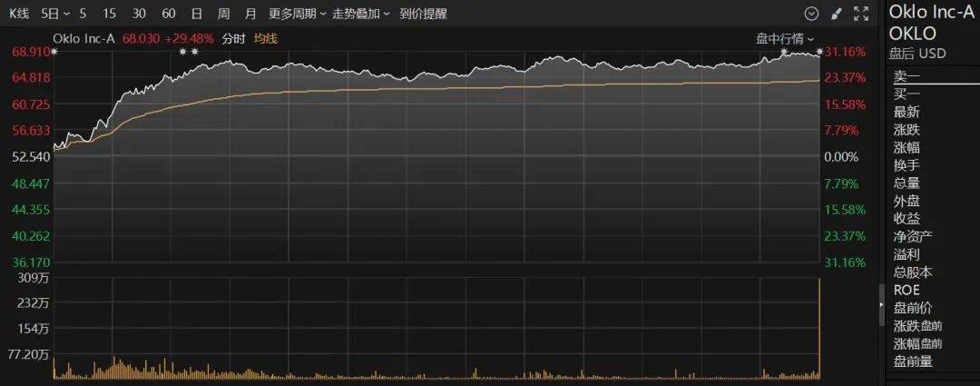Click the 到价提醒 price alert button

pyautogui.click(x=424, y=14)
